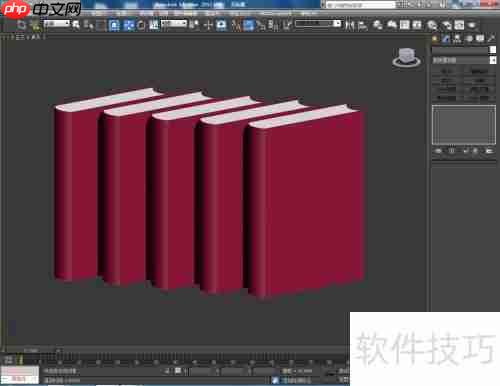Toggle the Graphite modeling ribbon
The width and height of the screenshot is (500, 386).
point(392,25)
